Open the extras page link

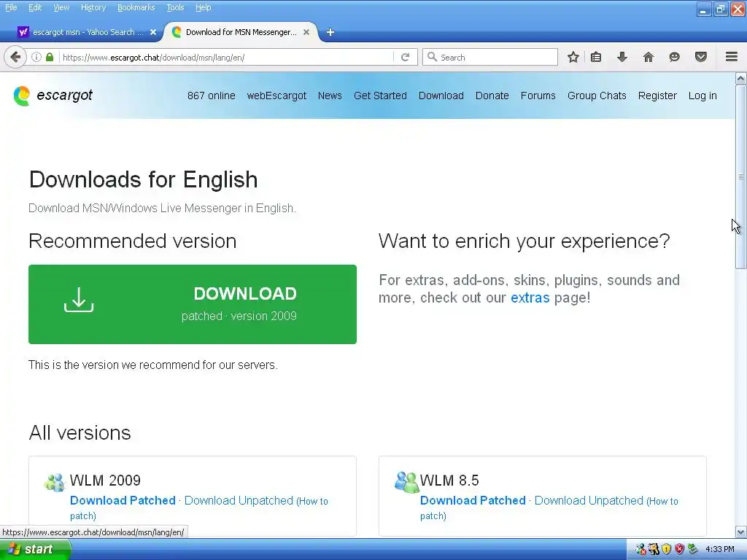(530, 297)
